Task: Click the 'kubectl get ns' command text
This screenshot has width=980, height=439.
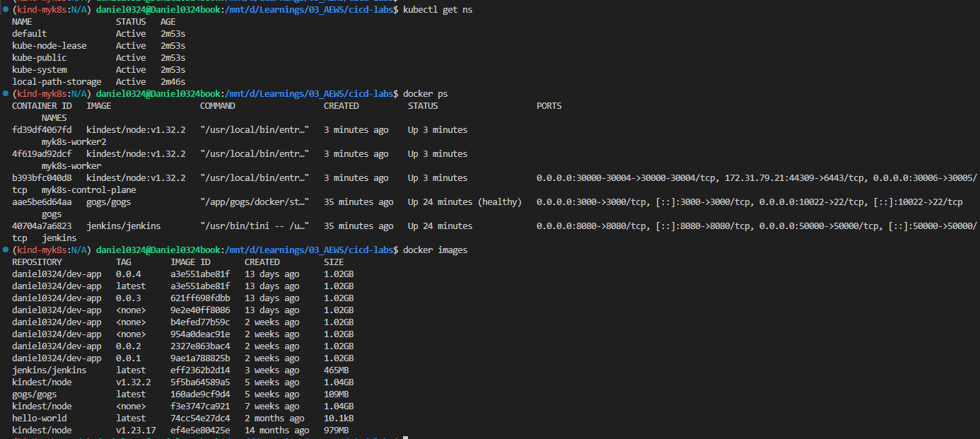Action: point(438,10)
